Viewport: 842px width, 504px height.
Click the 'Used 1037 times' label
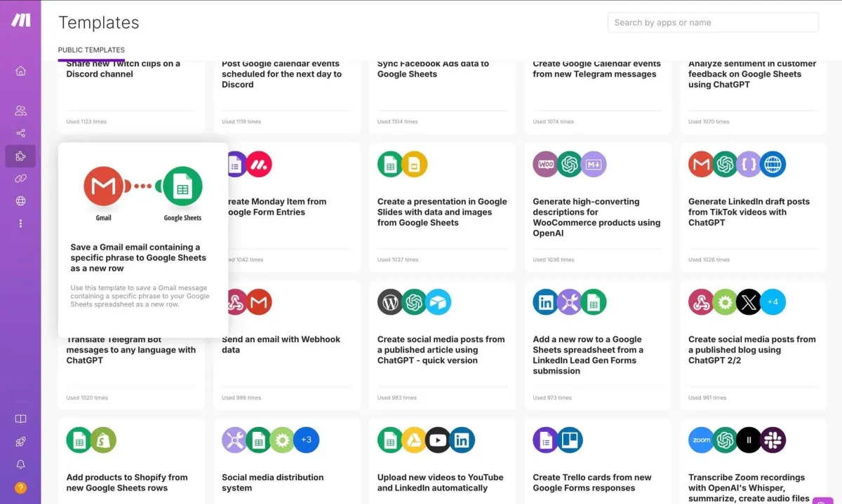click(x=398, y=259)
